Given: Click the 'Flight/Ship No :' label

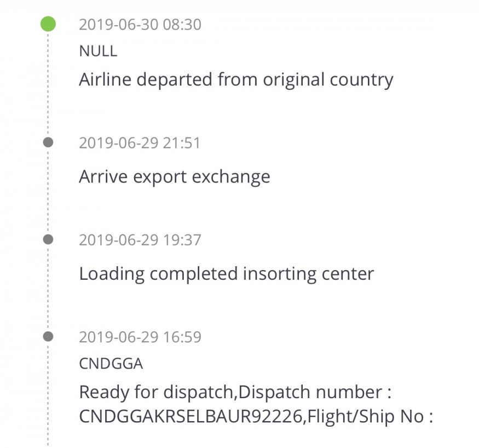Looking at the screenshot, I should click(x=370, y=416).
